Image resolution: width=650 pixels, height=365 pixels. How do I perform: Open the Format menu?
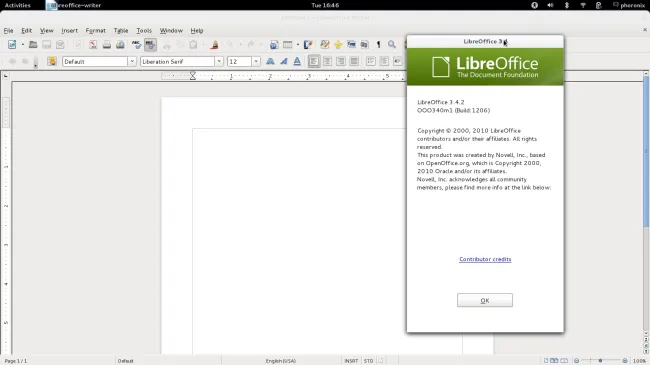[96, 30]
